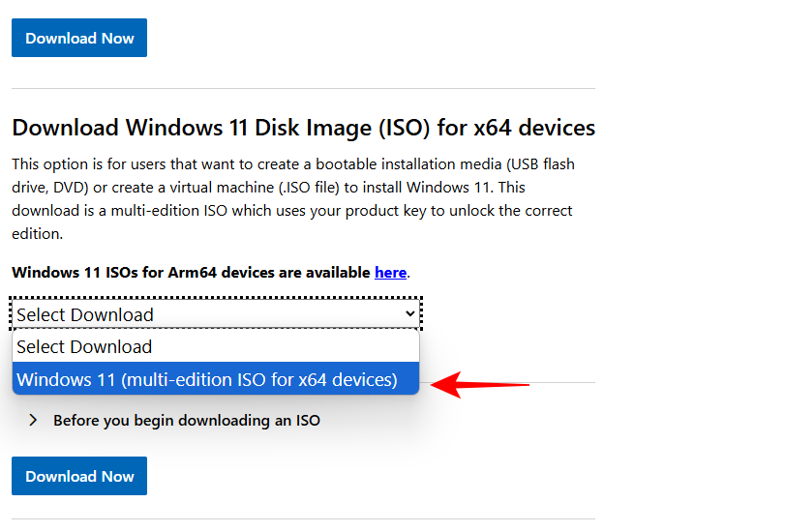
Task: Click "Before you begin downloading an ISO" label
Action: tap(186, 421)
